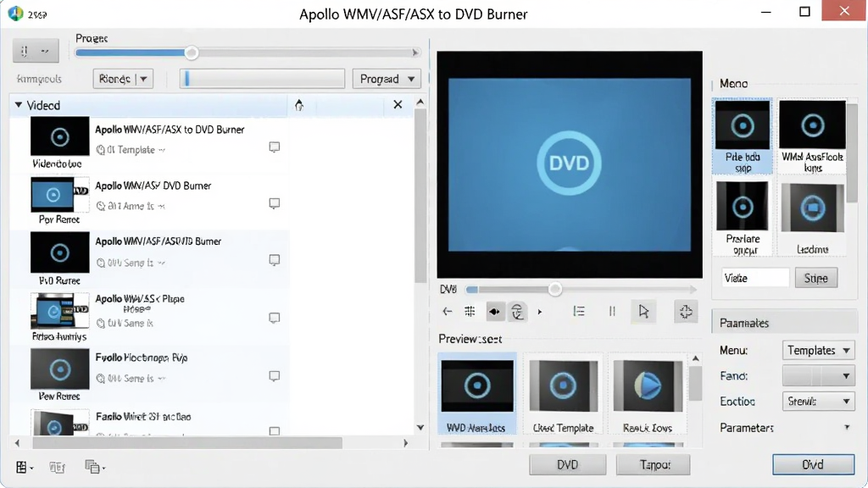Image resolution: width=868 pixels, height=488 pixels.
Task: Toggle checkbox for third Apollo Burner row
Action: pyautogui.click(x=274, y=260)
